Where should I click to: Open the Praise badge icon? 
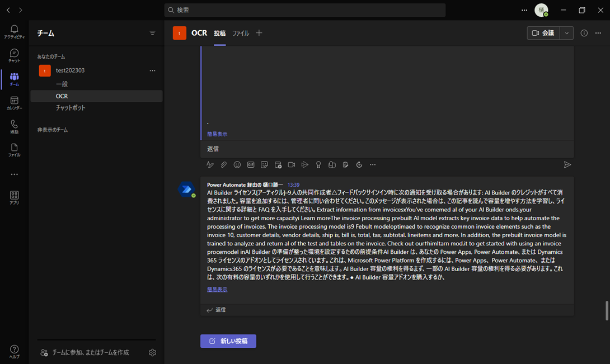coord(318,165)
